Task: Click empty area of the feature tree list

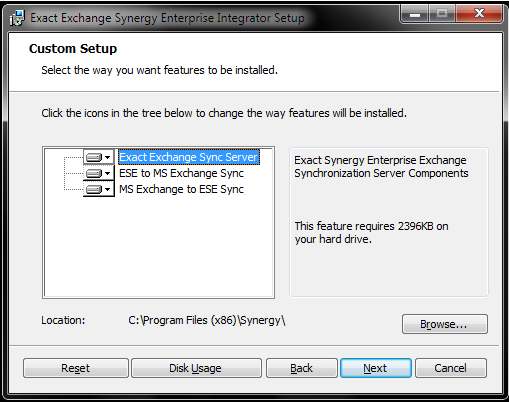Action: [x=159, y=247]
